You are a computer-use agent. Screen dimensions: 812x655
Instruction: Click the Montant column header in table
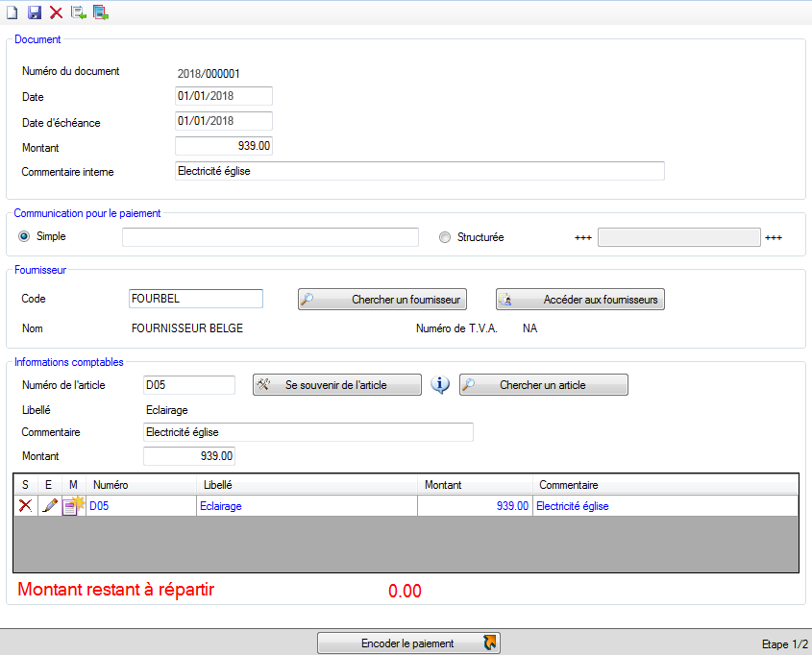pyautogui.click(x=476, y=485)
